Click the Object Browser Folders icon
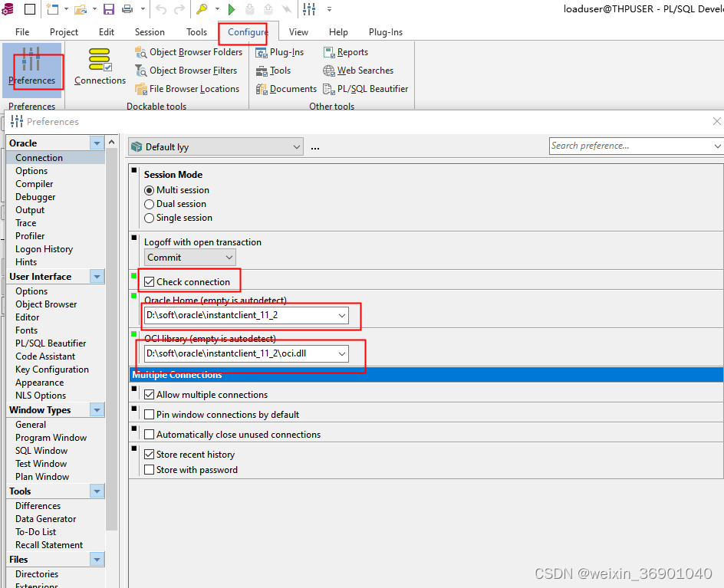Viewport: 724px width, 588px height. pos(189,52)
